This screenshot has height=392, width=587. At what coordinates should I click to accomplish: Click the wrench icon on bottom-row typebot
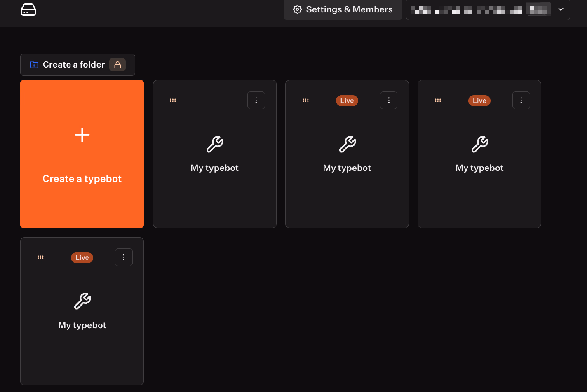pyautogui.click(x=82, y=301)
